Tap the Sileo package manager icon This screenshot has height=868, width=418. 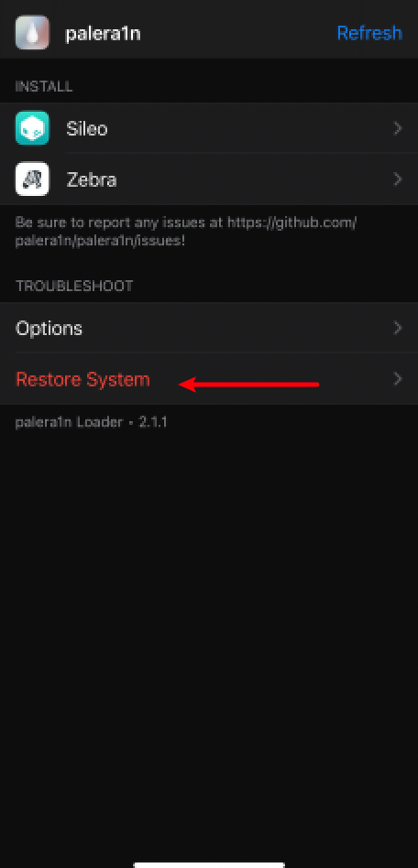click(32, 128)
